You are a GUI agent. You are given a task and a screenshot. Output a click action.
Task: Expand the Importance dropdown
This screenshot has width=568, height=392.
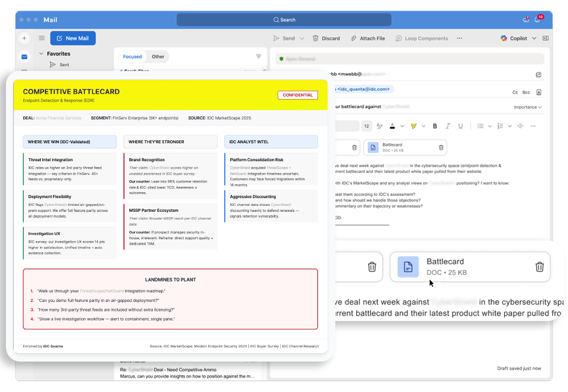[x=527, y=107]
